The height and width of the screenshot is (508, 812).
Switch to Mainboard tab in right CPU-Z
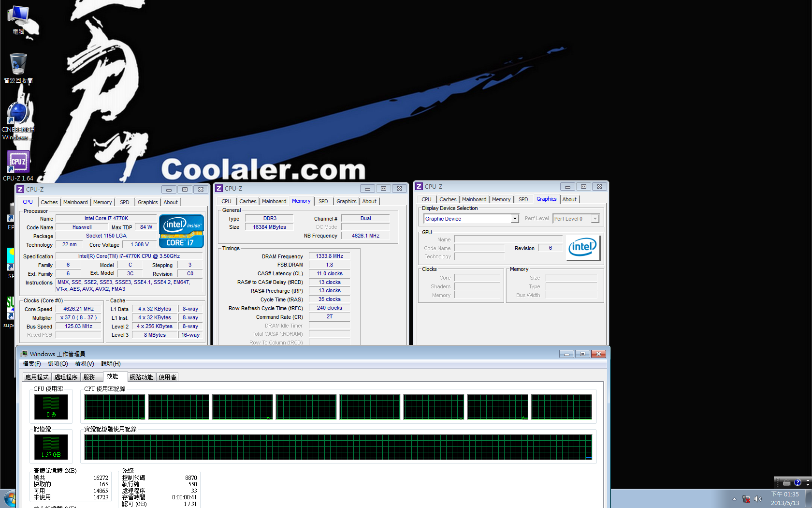474,199
